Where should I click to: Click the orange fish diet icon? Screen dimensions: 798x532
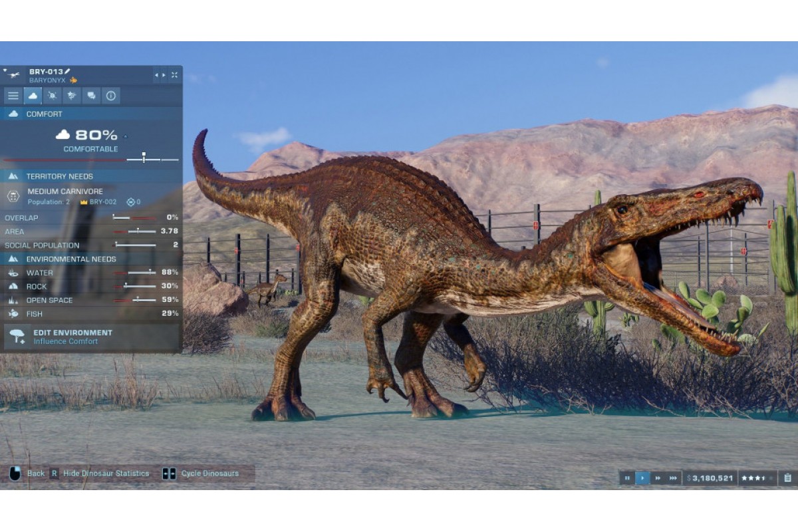click(73, 80)
